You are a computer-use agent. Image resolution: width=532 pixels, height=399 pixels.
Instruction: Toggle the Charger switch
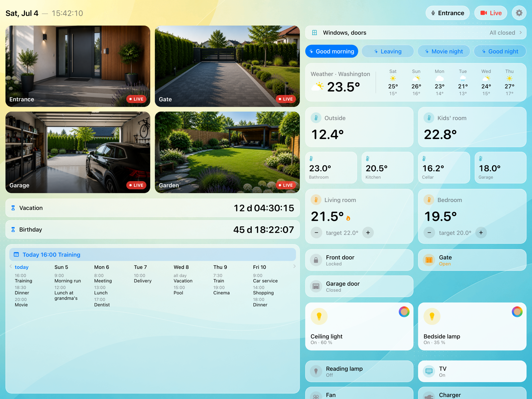click(472, 393)
